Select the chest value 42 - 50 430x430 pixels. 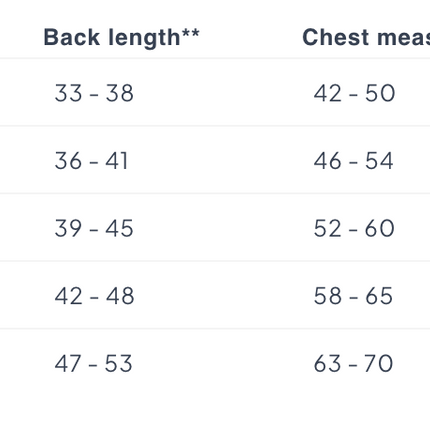point(354,93)
